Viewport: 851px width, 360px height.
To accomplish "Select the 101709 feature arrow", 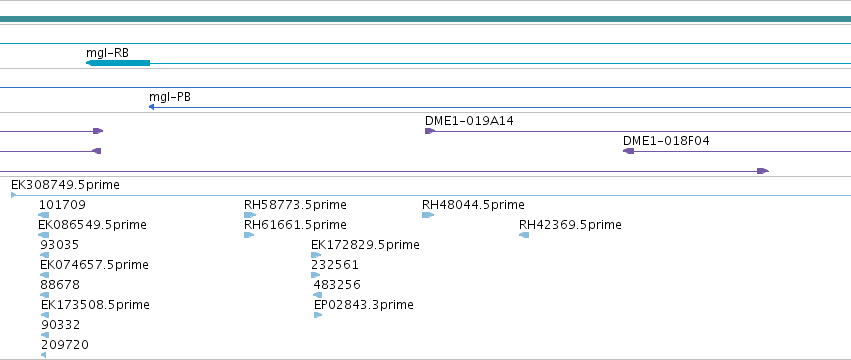I will [43, 215].
